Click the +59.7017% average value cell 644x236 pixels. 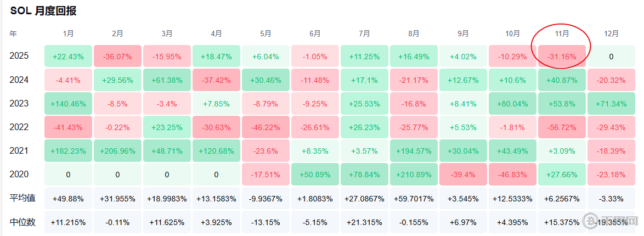[414, 198]
